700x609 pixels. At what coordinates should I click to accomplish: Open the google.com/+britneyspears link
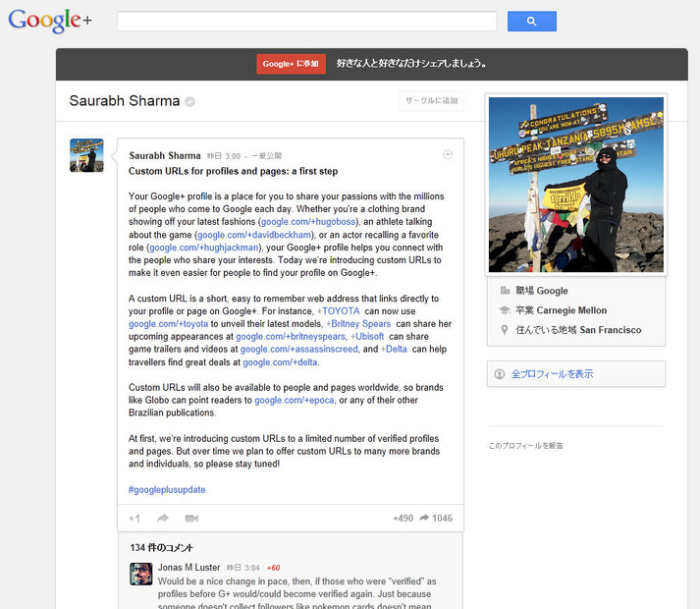coord(291,337)
